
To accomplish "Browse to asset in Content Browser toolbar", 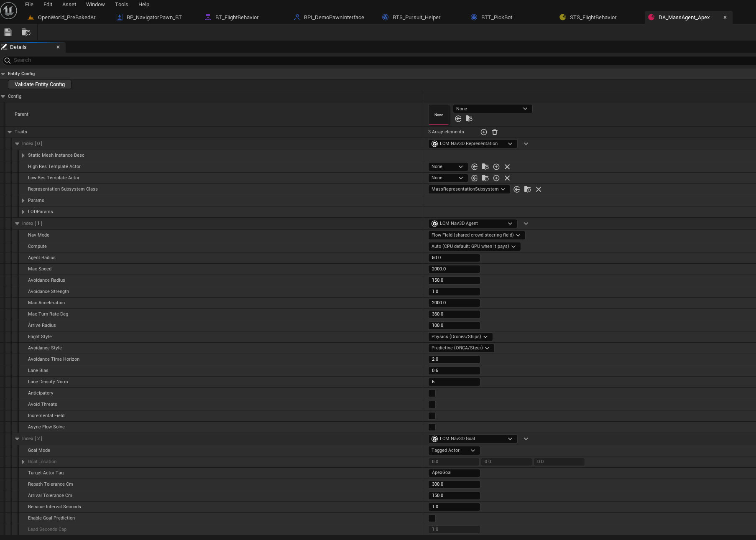I will (26, 32).
